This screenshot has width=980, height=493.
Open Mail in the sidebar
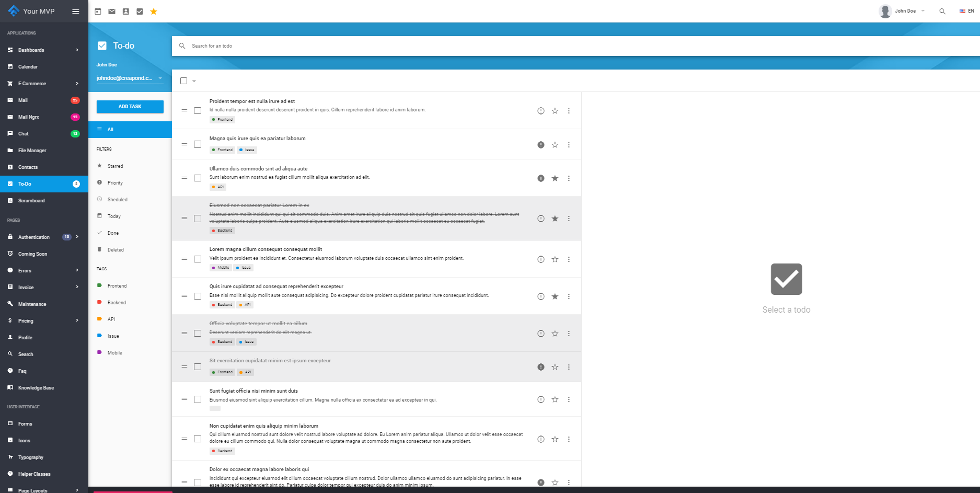coord(44,100)
